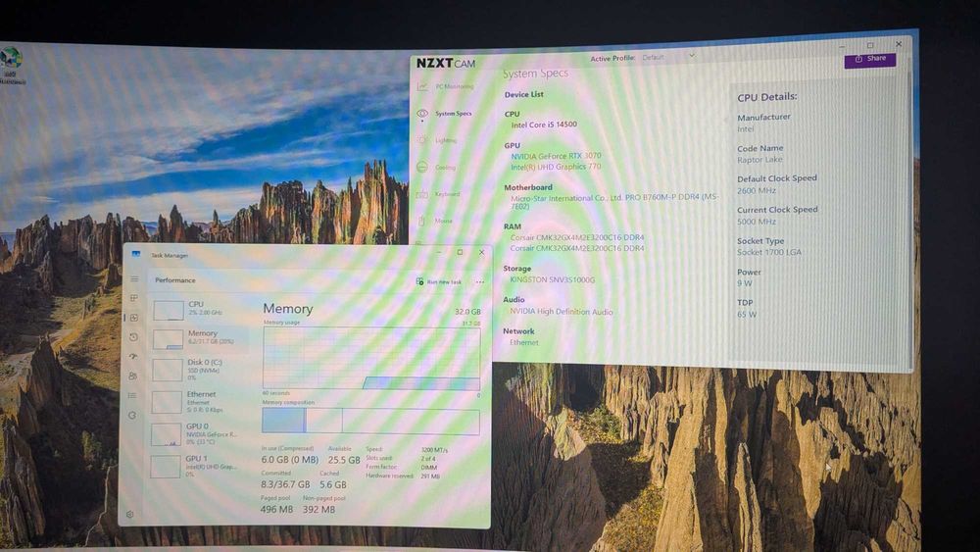Open App history in Task Manager
980x552 pixels.
[x=133, y=337]
